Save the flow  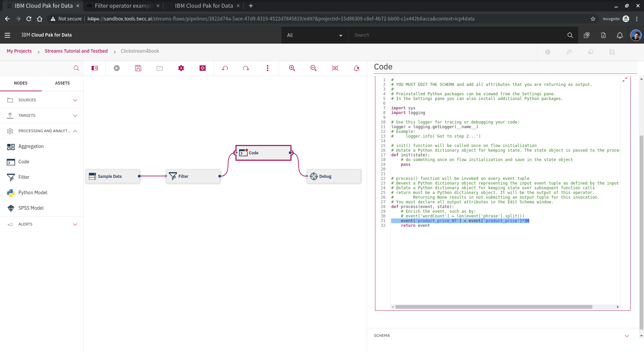[138, 68]
